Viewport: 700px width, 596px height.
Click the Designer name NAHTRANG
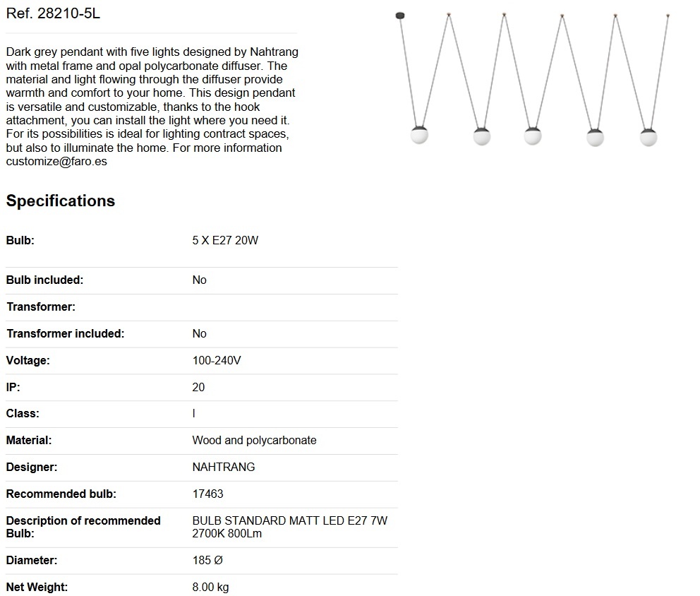click(x=223, y=467)
